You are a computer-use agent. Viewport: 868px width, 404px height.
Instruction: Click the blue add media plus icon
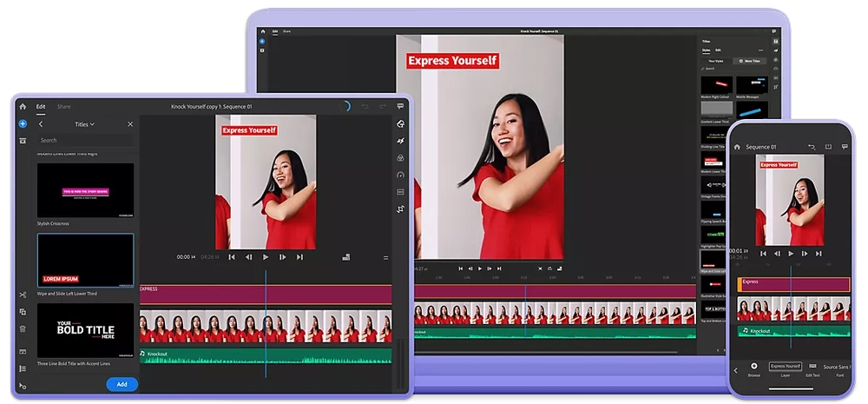(x=23, y=124)
